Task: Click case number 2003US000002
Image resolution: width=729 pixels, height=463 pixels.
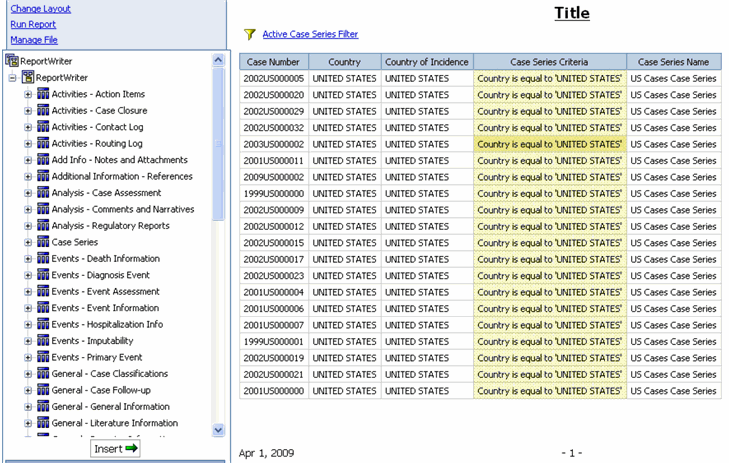Action: pos(274,145)
